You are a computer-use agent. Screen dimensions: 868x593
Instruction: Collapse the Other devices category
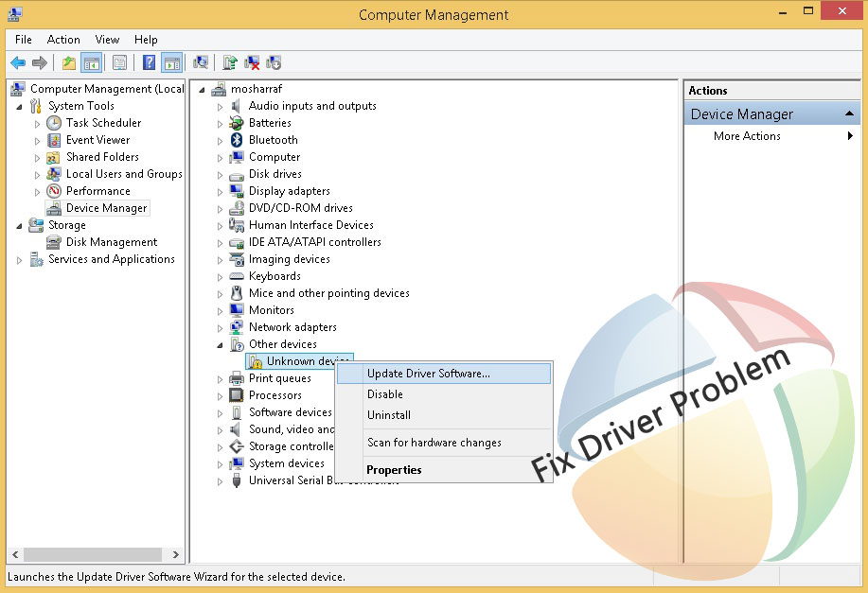pos(221,345)
